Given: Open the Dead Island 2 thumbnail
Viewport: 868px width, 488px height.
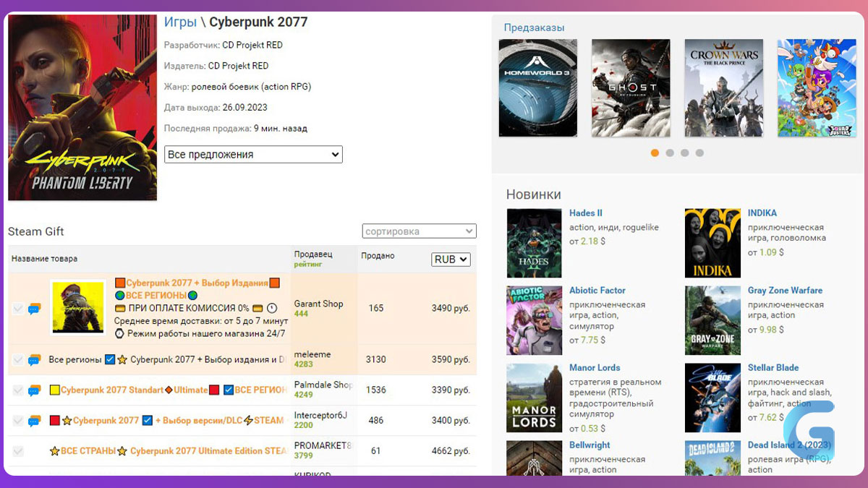Looking at the screenshot, I should 713,458.
